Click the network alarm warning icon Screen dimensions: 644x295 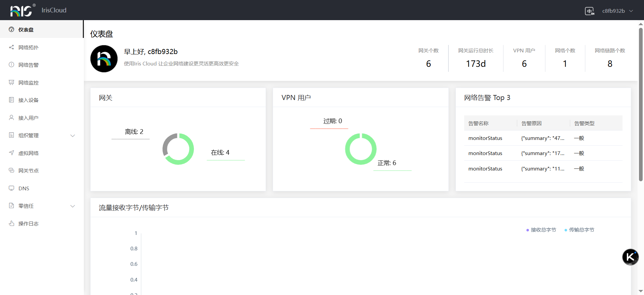[11, 65]
